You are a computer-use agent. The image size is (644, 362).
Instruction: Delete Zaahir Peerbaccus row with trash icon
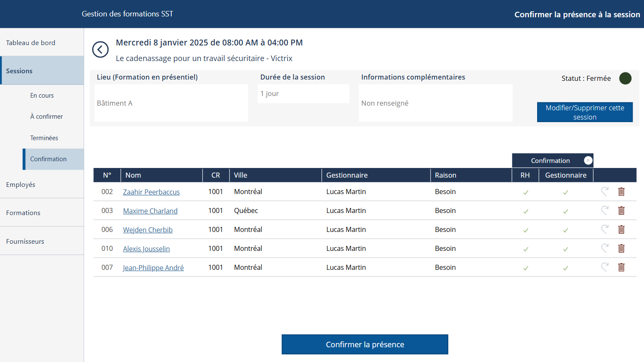[x=621, y=192]
